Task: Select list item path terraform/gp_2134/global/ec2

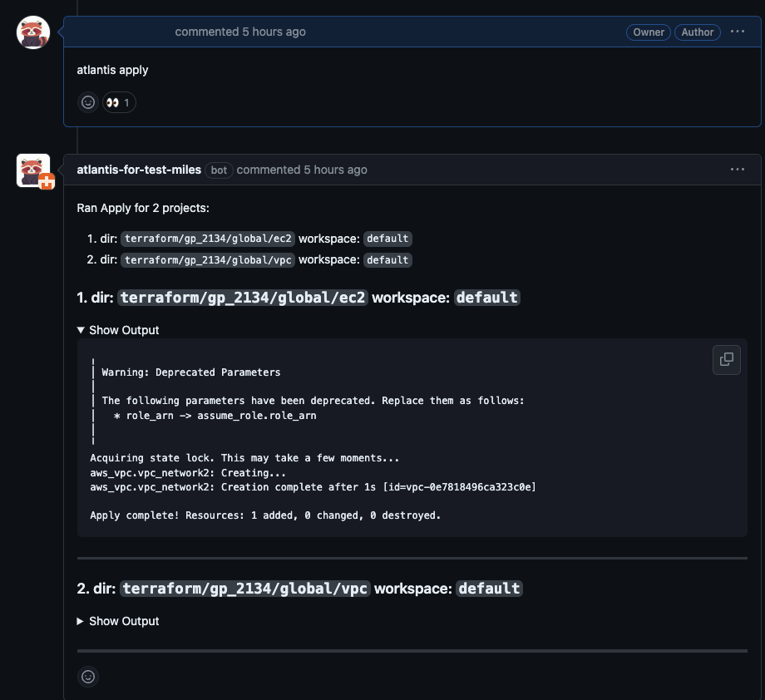Action: [x=208, y=239]
